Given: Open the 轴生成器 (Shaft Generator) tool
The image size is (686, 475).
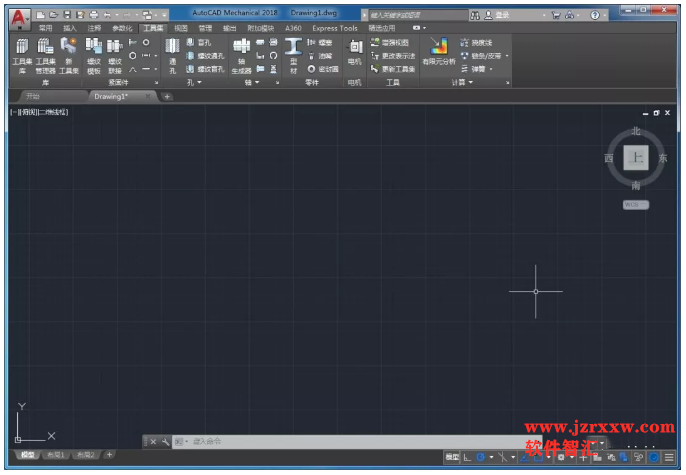Looking at the screenshot, I should point(241,56).
